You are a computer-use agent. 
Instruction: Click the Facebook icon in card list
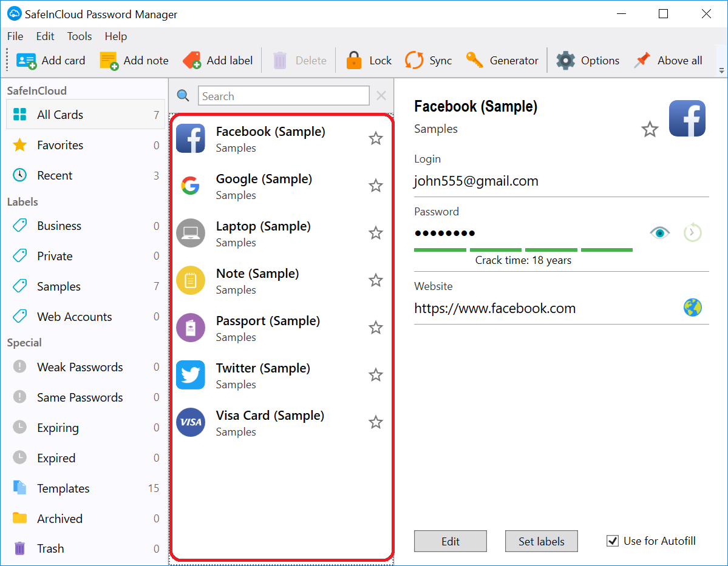click(191, 138)
